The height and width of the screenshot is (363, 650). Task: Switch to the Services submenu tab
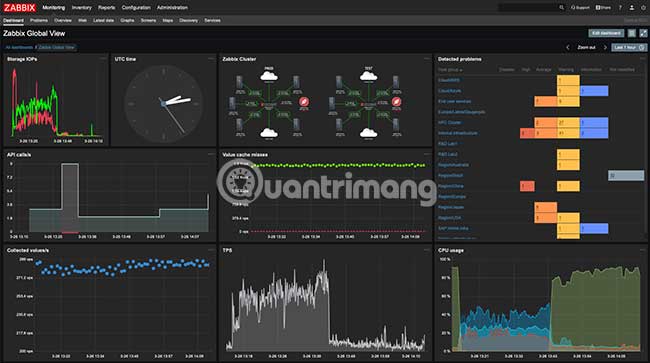[212, 20]
